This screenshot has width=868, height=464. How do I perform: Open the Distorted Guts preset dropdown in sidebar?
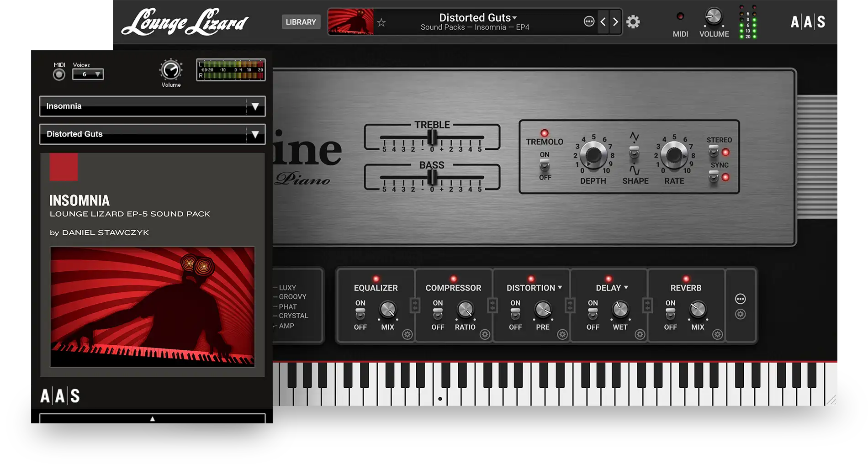255,134
